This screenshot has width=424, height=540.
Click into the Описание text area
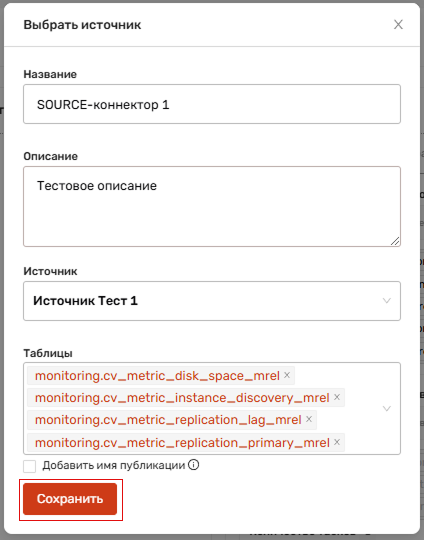click(212, 206)
